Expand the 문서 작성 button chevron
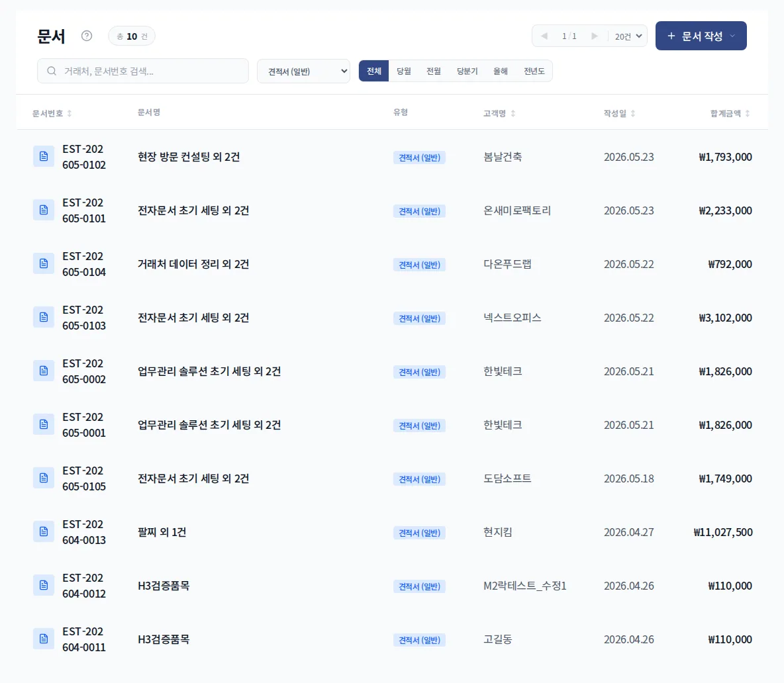The width and height of the screenshot is (784, 683). (732, 36)
